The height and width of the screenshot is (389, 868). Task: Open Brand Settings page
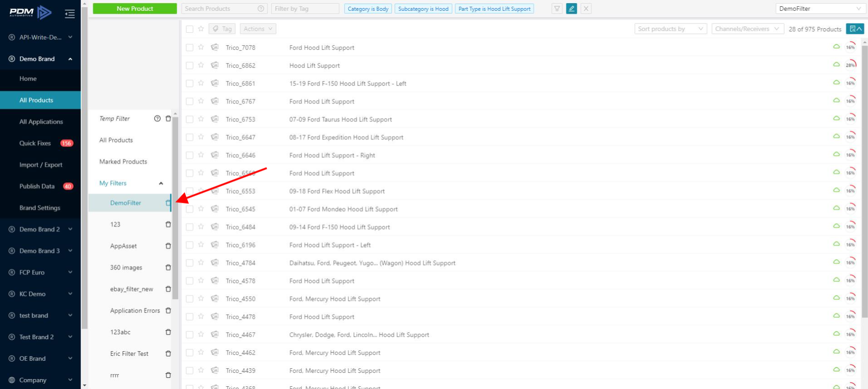pyautogui.click(x=40, y=208)
